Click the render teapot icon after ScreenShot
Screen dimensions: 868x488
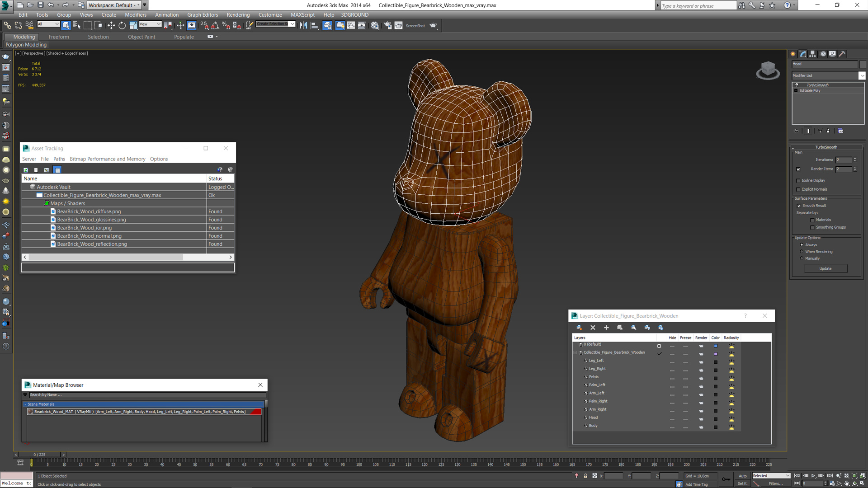point(433,25)
